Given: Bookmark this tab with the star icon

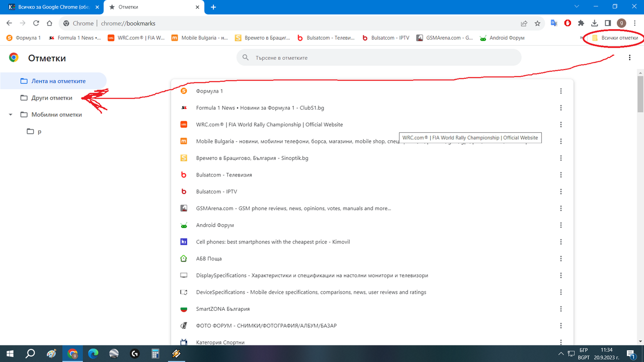Looking at the screenshot, I should 537,23.
